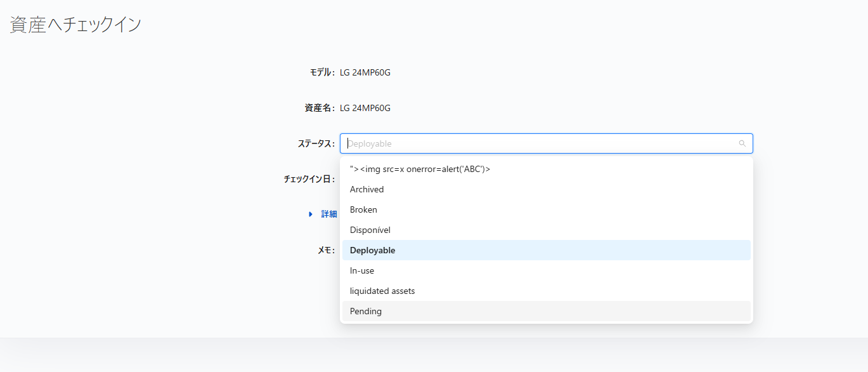The image size is (868, 372).
Task: Select the highlighted Deployable option
Action: [546, 250]
